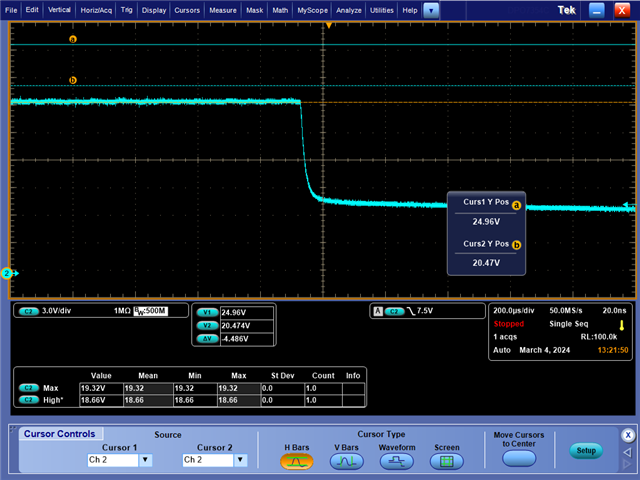Click Move Cursors to Center button
Viewport: 640px width, 480px height.
coord(519,458)
